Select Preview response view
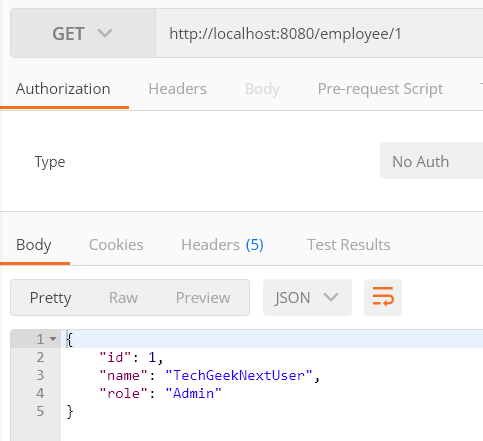483x441 pixels. point(203,298)
